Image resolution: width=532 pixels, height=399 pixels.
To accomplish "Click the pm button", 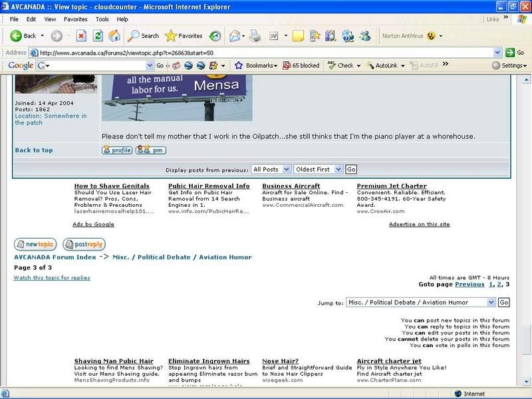I will pyautogui.click(x=151, y=150).
